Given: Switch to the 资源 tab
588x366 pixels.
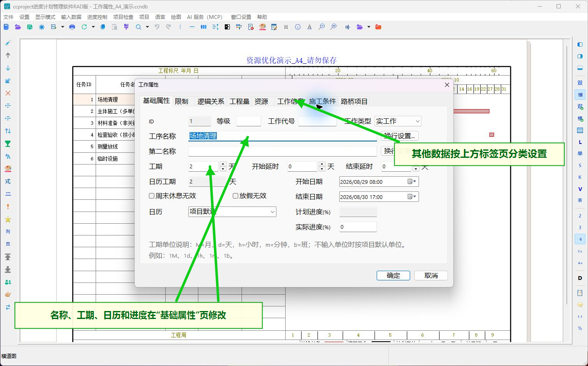Looking at the screenshot, I should [x=261, y=102].
